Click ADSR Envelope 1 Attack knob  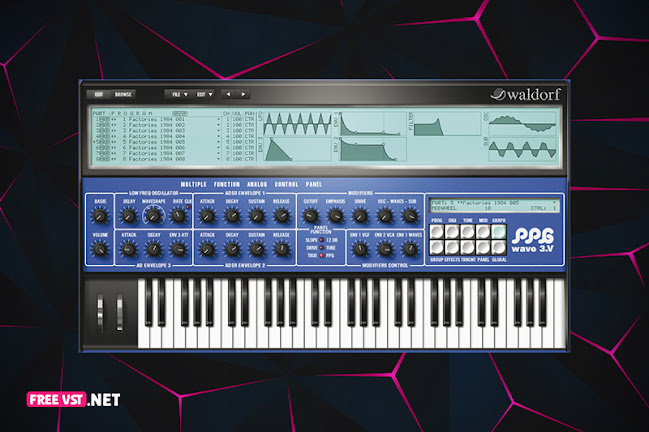point(207,216)
